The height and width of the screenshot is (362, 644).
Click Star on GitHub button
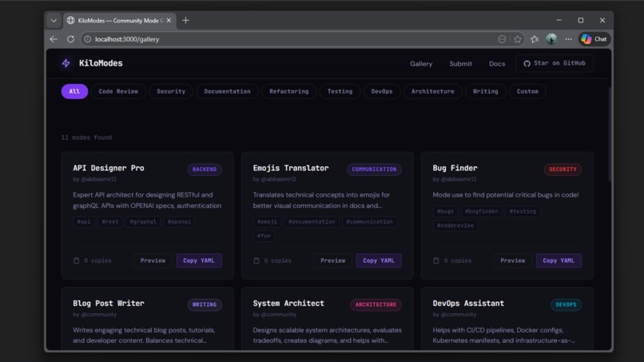pyautogui.click(x=555, y=63)
